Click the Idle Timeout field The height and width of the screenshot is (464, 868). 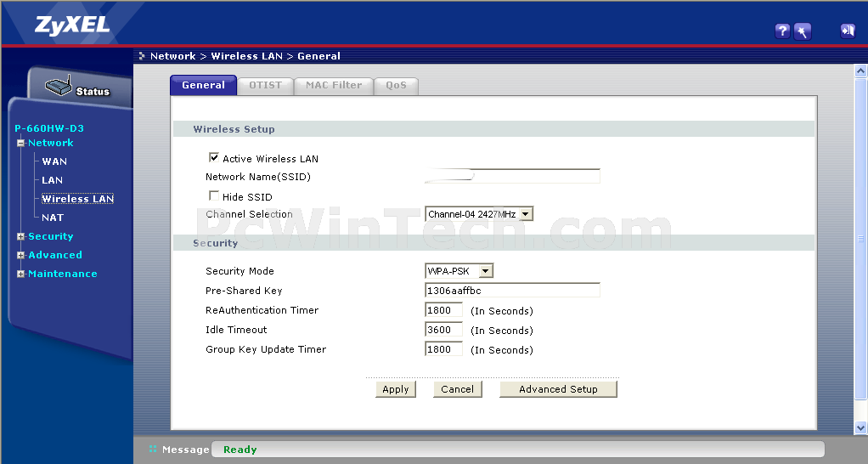pos(443,330)
